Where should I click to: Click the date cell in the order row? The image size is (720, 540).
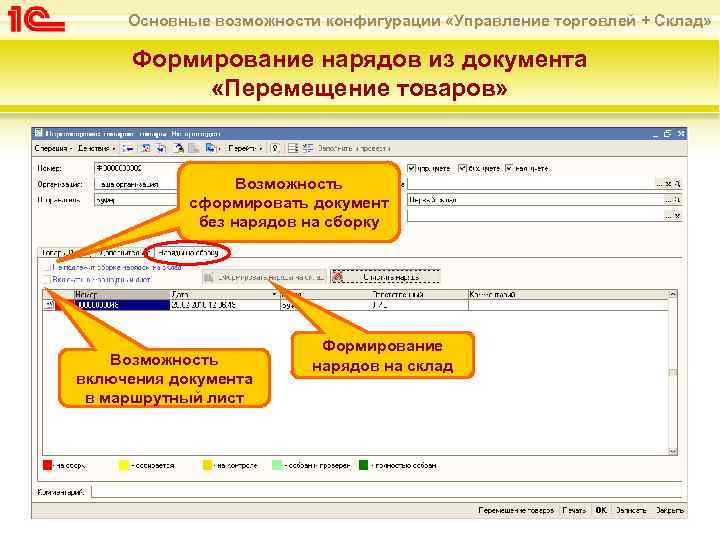click(x=225, y=305)
